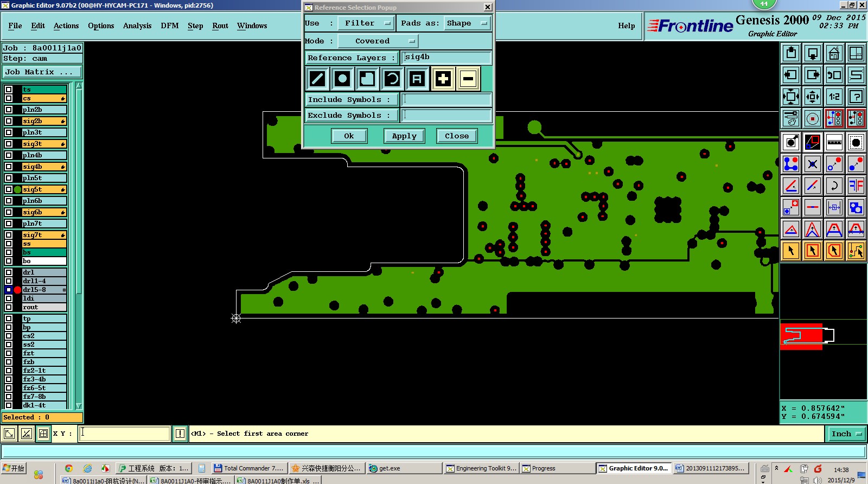The height and width of the screenshot is (484, 868).
Task: Click Include Symbols selector button
Action: tap(352, 99)
